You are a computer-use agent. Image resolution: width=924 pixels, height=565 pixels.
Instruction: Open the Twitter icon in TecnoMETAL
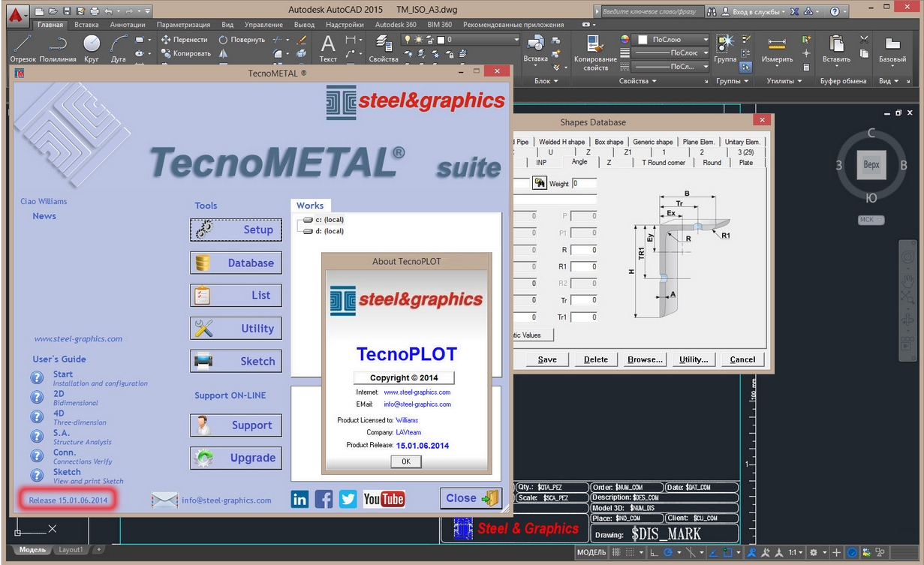[x=348, y=499]
